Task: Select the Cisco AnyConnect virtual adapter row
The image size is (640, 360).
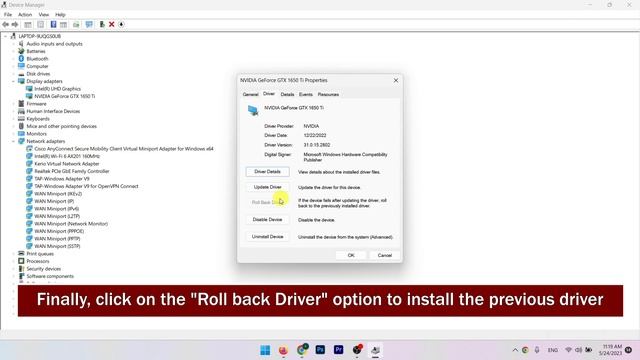Action: 124,149
